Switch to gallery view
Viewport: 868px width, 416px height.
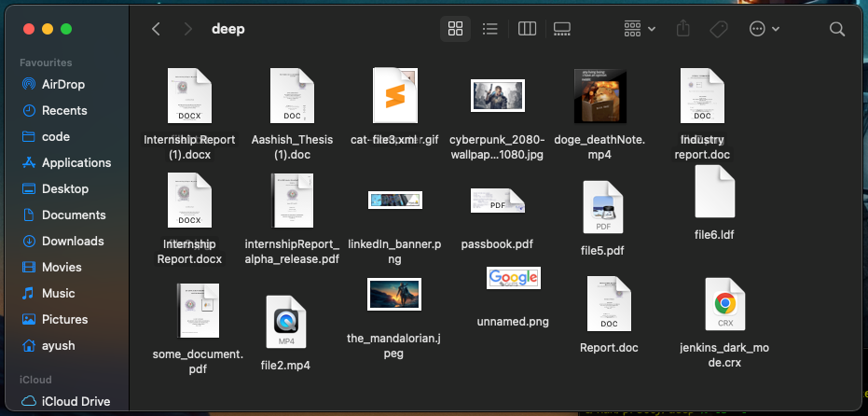562,29
